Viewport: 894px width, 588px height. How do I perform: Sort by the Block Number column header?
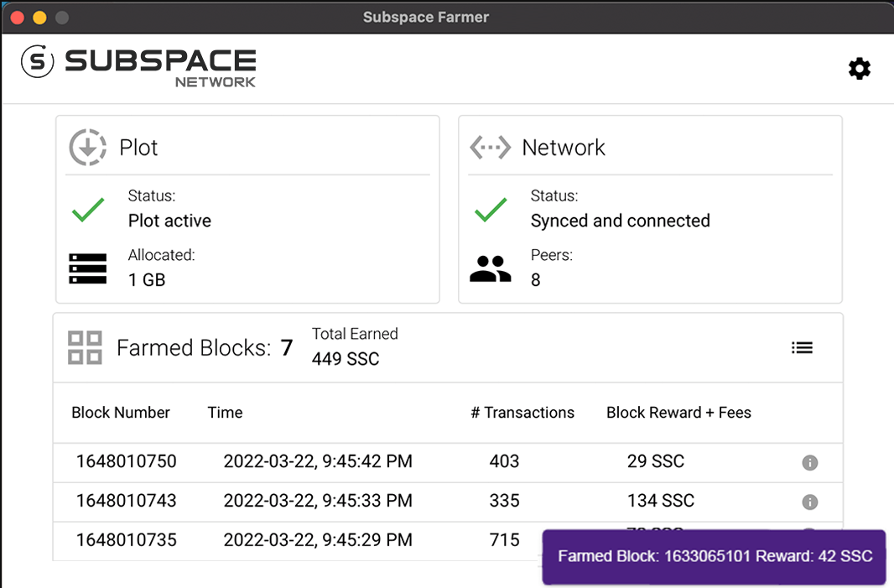point(121,413)
